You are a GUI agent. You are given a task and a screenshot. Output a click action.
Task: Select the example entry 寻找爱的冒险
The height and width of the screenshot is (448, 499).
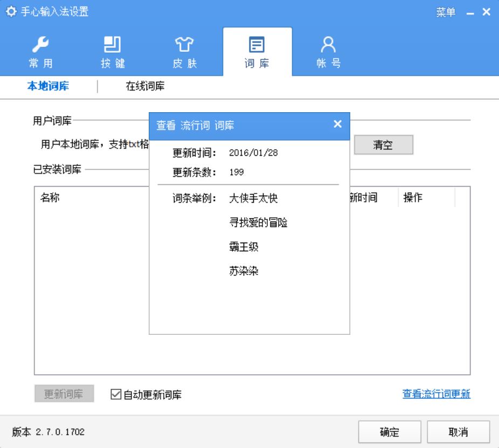tap(258, 223)
